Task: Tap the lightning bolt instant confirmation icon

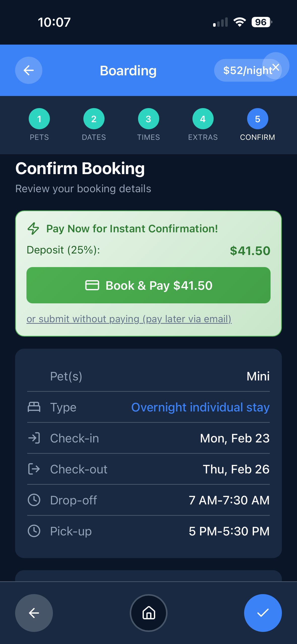Action: [33, 229]
